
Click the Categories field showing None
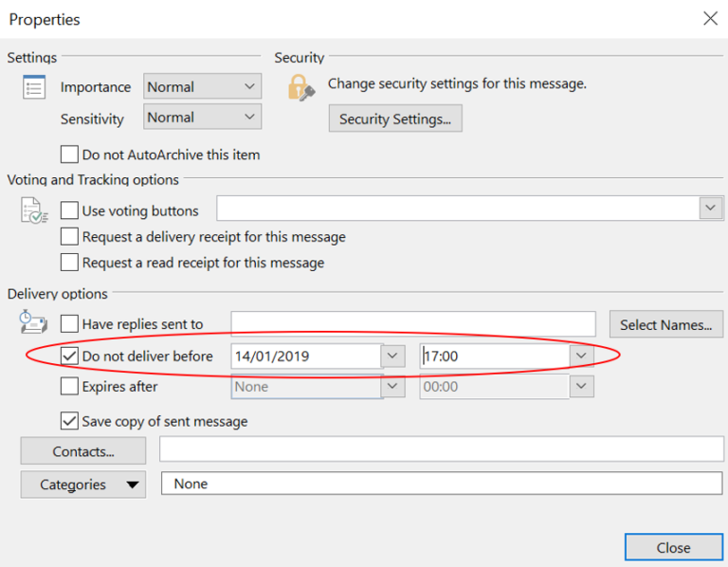point(442,484)
